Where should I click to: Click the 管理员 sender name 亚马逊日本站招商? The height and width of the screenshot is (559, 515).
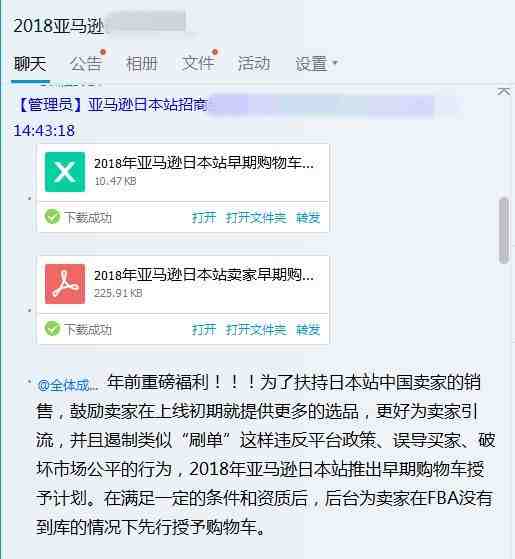coord(147,105)
